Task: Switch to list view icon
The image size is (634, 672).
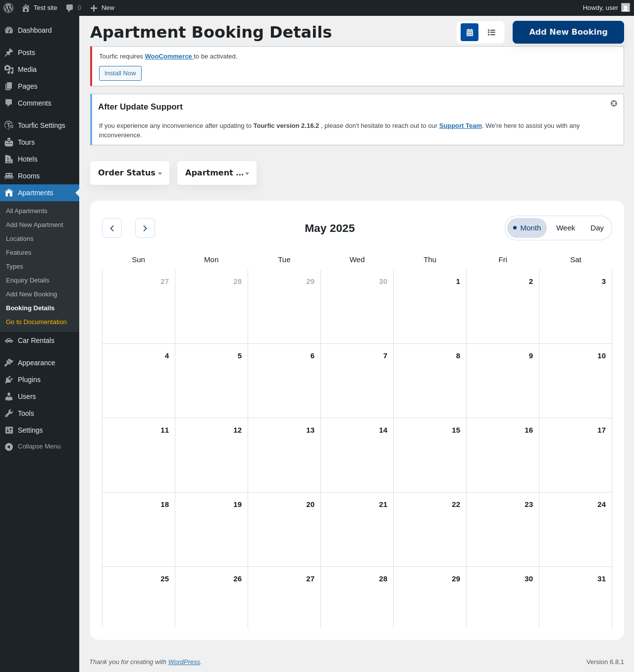Action: point(491,32)
